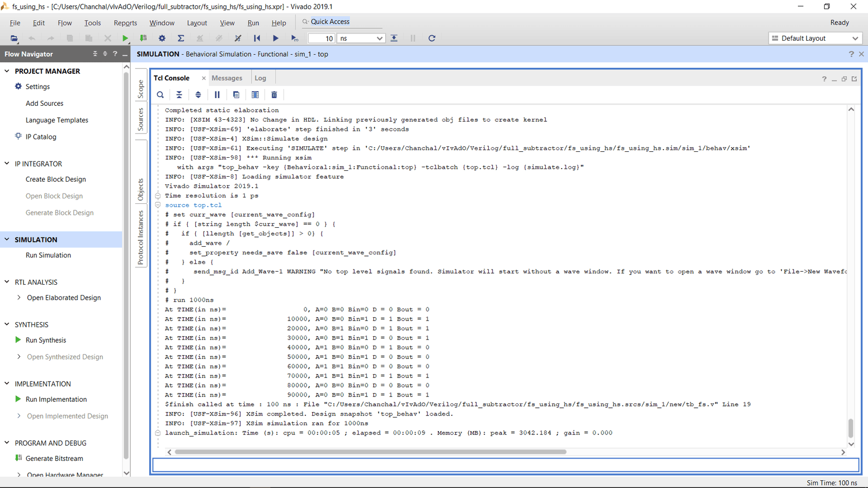Open Flow Navigator help question mark
This screenshot has height=488, width=868.
pos(114,54)
